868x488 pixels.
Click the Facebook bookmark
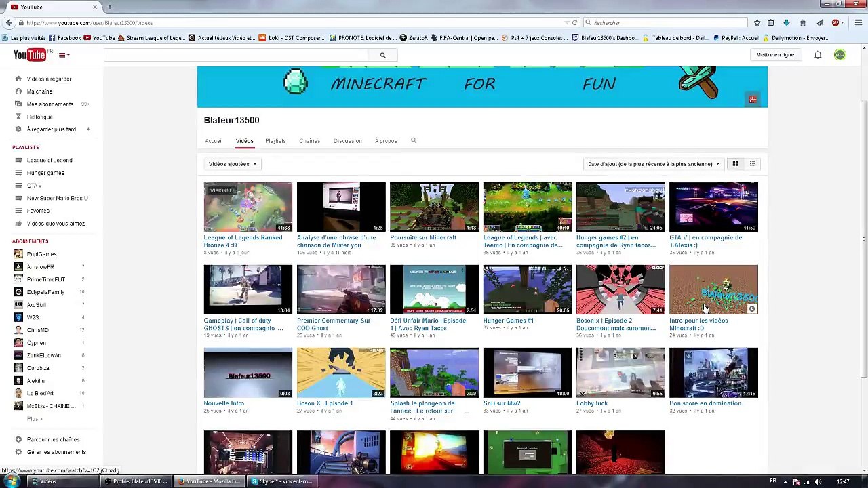coord(64,38)
